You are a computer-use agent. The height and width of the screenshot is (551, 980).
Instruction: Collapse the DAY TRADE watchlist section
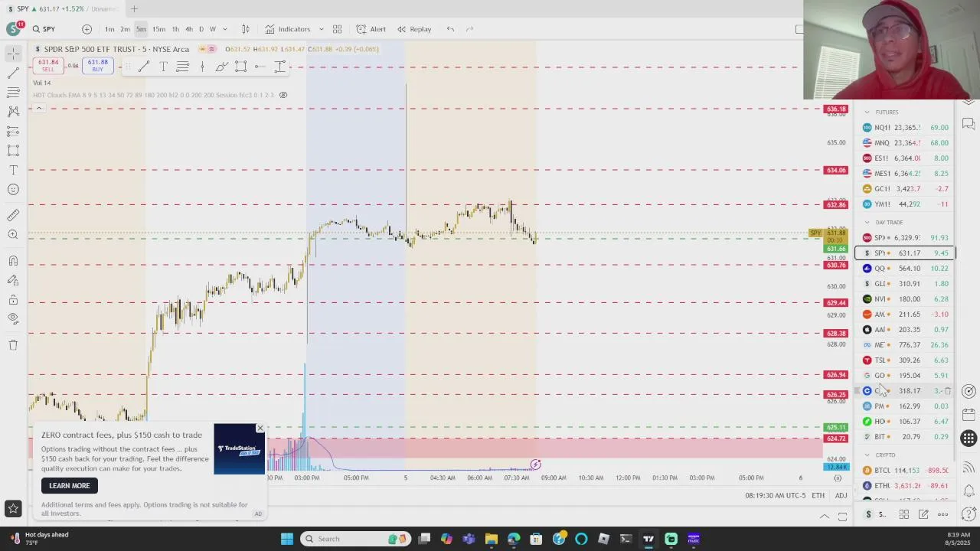[867, 223]
